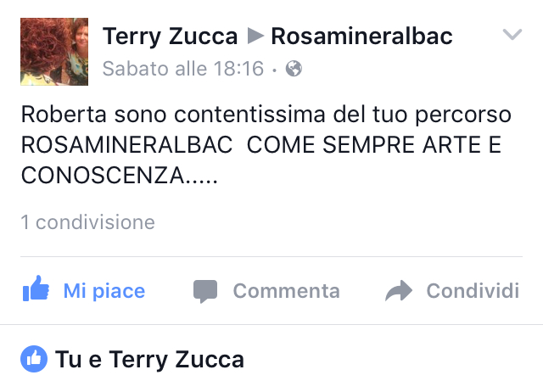Open the post options chevron menu
The image size is (543, 392).
(512, 34)
